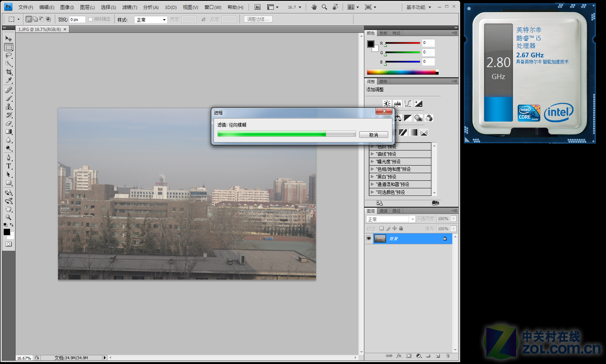Close the 进程 progress dialog
The width and height of the screenshot is (606, 364).
pyautogui.click(x=384, y=111)
